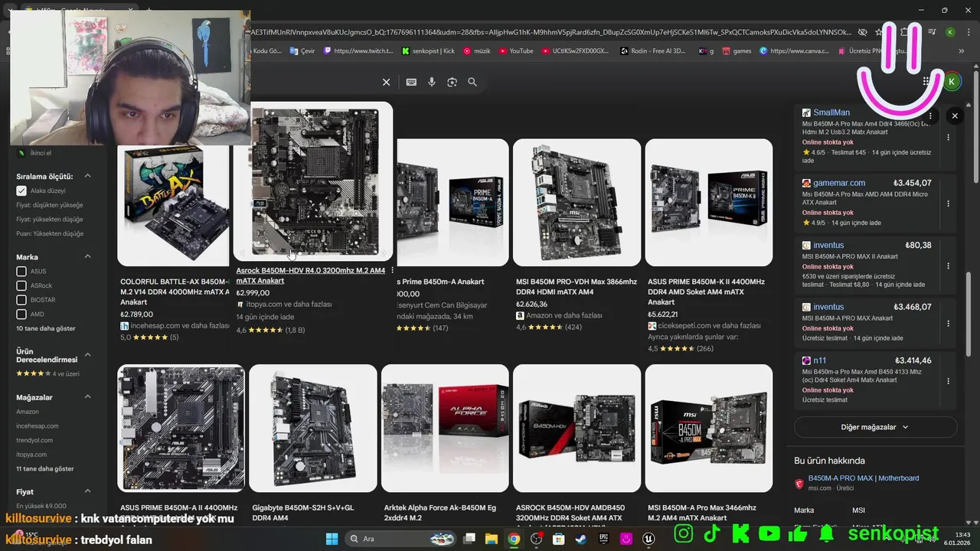Click the magnifier search icon
Viewport: 980px width, 551px height.
472,82
